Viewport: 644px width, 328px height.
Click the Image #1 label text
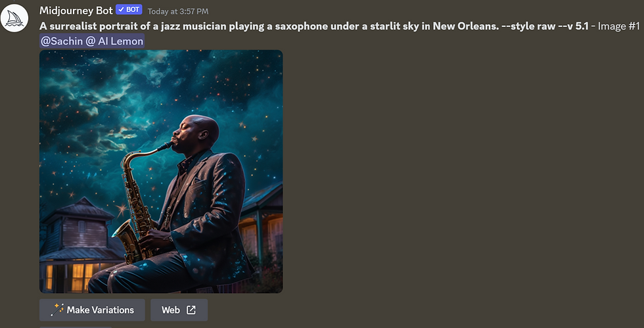(x=618, y=26)
